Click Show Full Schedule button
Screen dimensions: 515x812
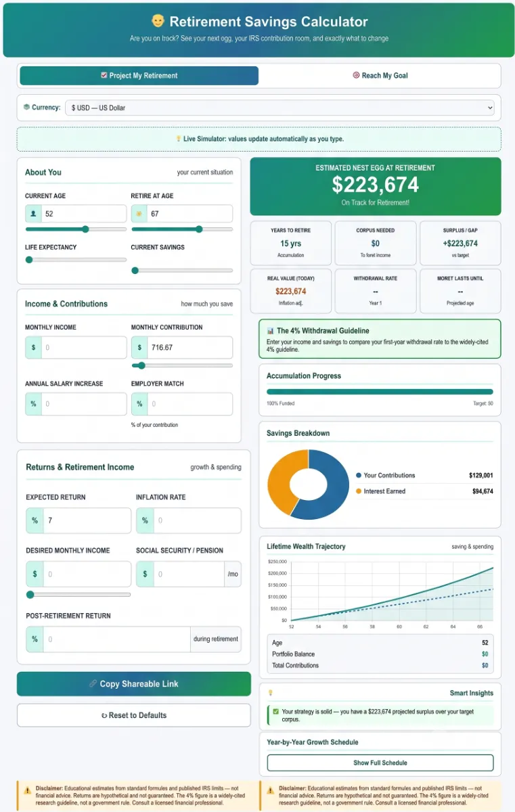point(380,763)
